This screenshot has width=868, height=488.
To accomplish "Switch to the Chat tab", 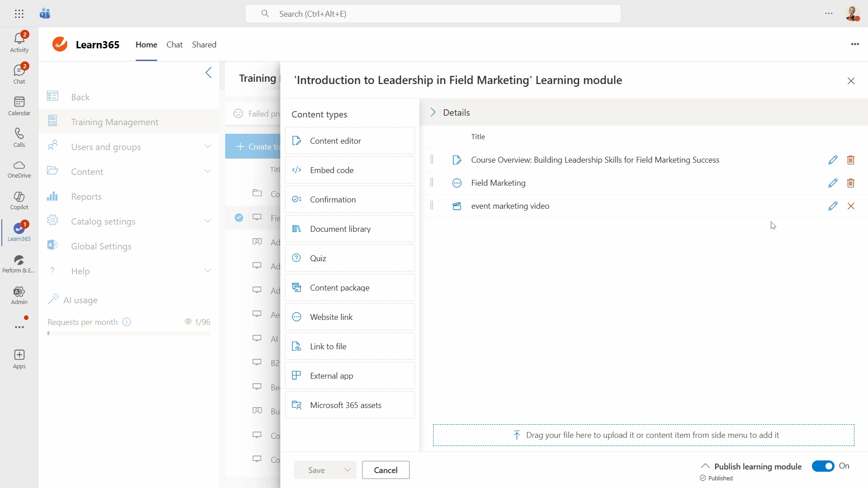I will 174,45.
